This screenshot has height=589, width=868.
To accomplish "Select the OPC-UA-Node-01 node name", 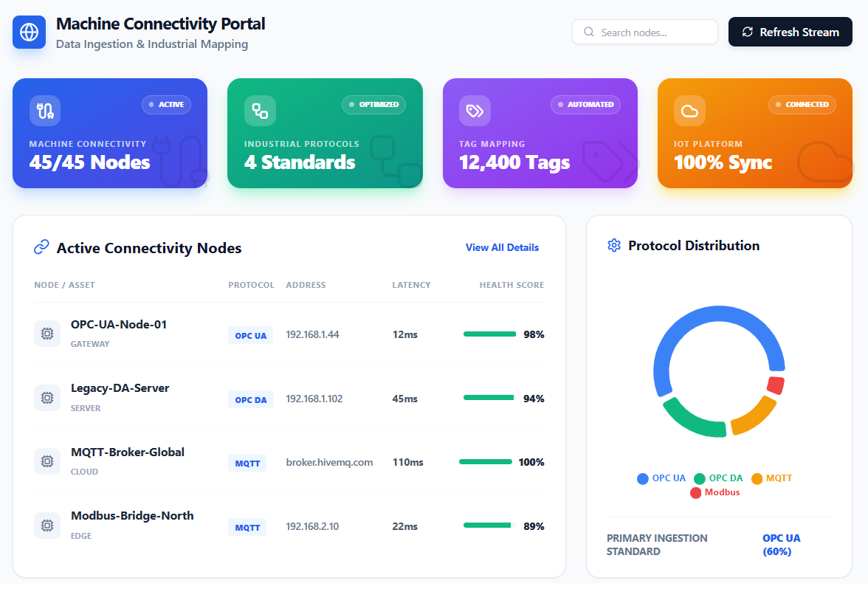I will point(118,325).
